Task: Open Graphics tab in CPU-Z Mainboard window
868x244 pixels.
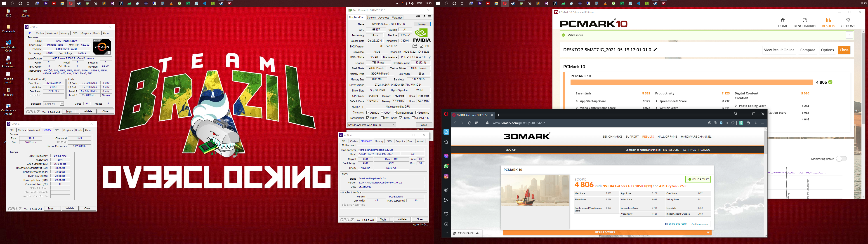Action: tap(400, 141)
